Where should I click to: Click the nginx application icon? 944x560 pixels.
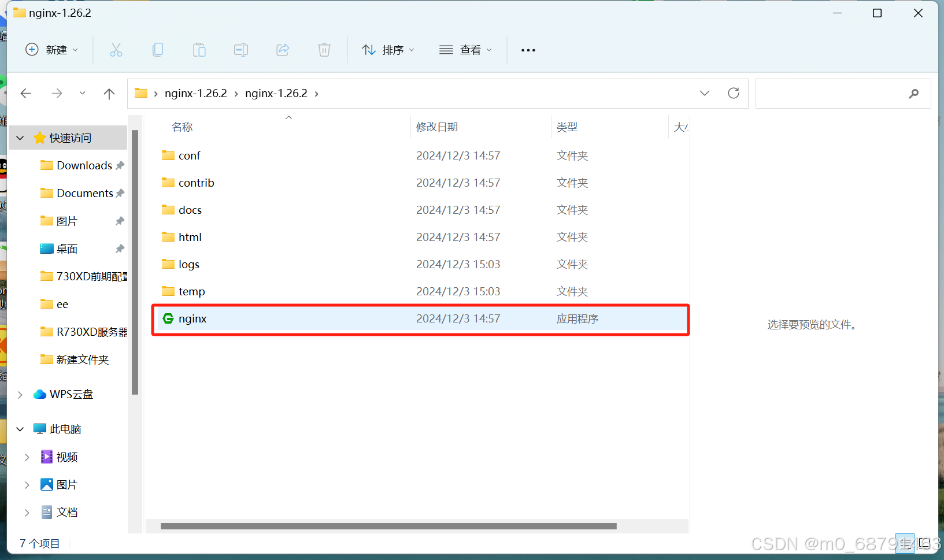pyautogui.click(x=168, y=318)
